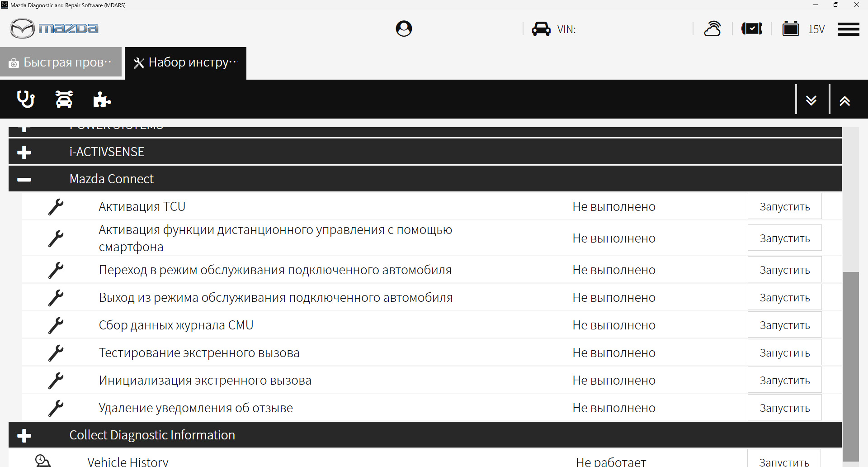Select Выход из режима обслуживания подключенного автомобиля text

[276, 297]
